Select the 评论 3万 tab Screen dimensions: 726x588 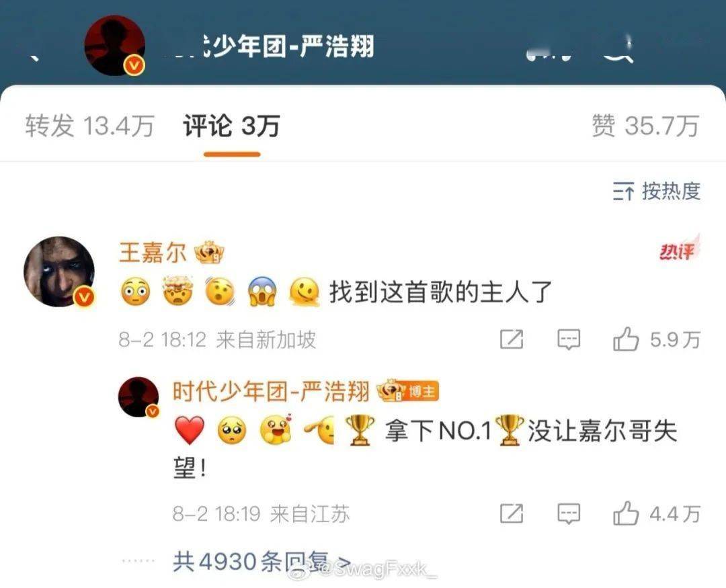pyautogui.click(x=231, y=126)
